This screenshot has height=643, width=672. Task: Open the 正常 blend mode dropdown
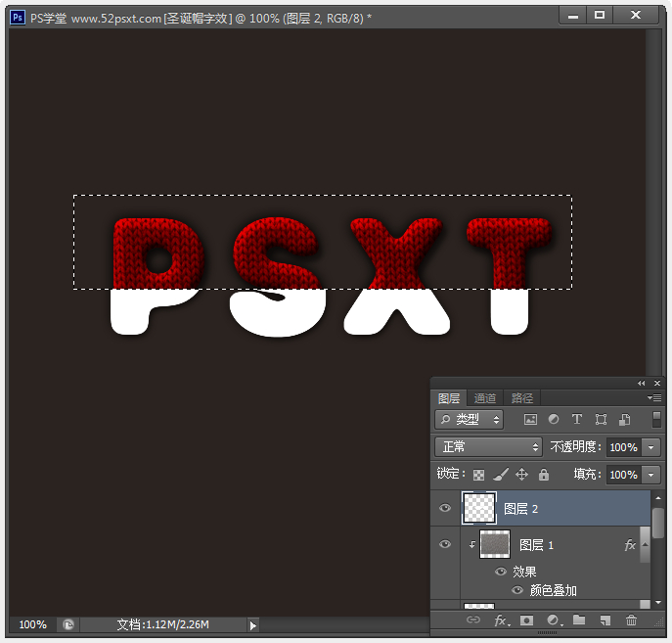[488, 446]
